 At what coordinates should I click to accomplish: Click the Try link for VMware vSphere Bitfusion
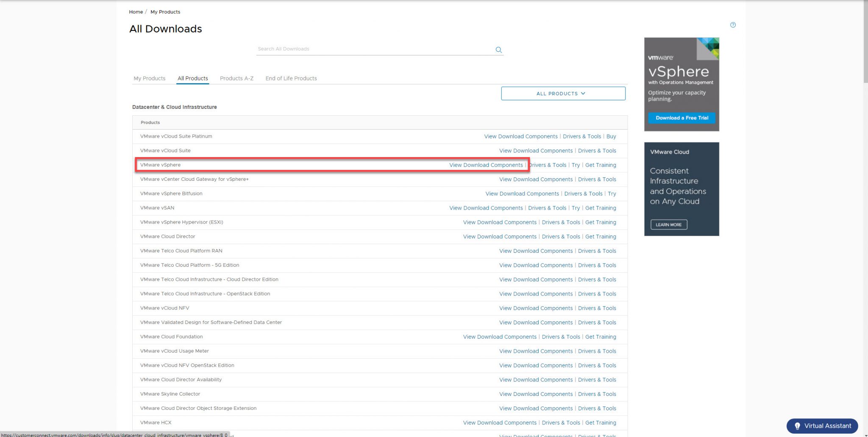tap(612, 194)
